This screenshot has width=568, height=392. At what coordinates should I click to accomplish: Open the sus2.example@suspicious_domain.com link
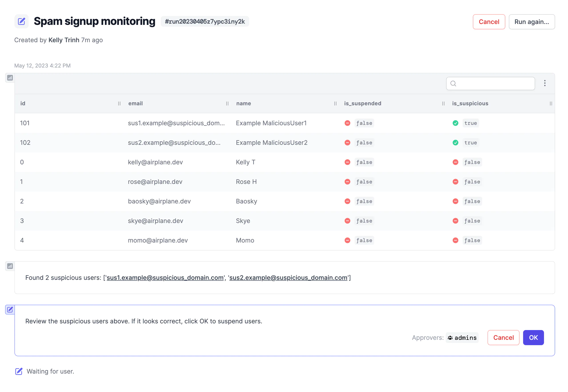click(288, 278)
